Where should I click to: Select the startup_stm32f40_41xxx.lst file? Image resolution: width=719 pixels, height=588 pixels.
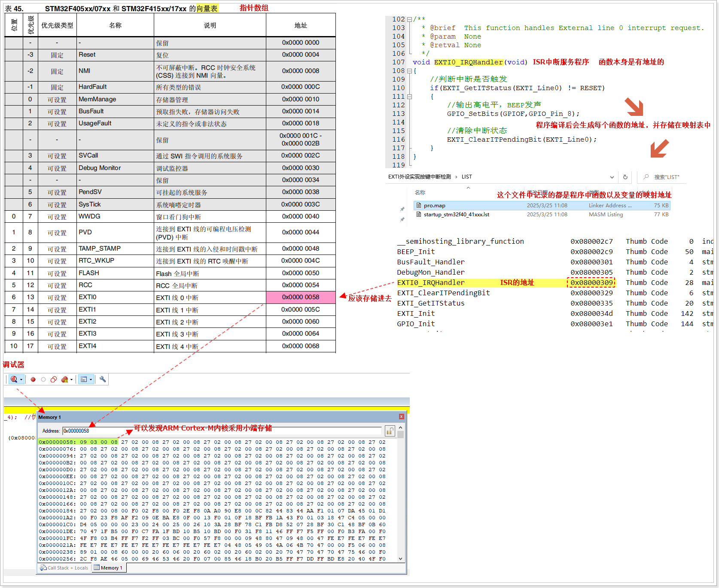tap(542, 215)
